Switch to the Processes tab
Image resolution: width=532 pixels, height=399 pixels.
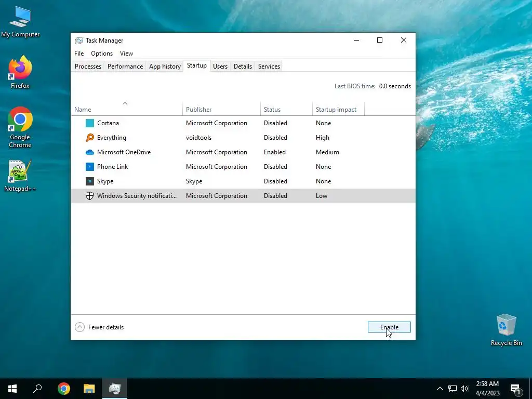tap(88, 66)
